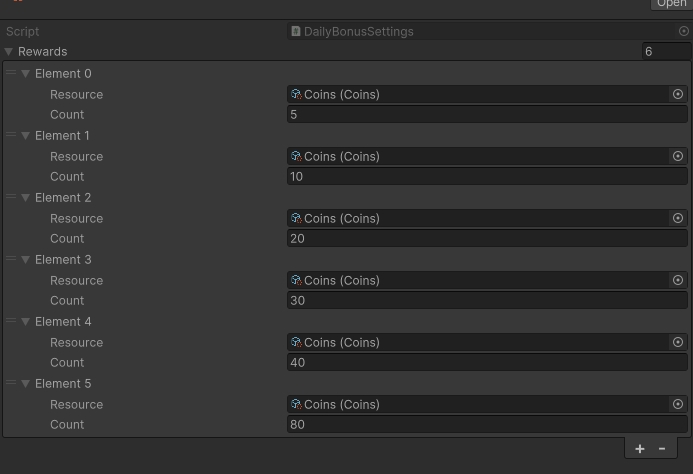Click Element 0 Count field showing 5
This screenshot has height=474, width=693.
pos(486,115)
